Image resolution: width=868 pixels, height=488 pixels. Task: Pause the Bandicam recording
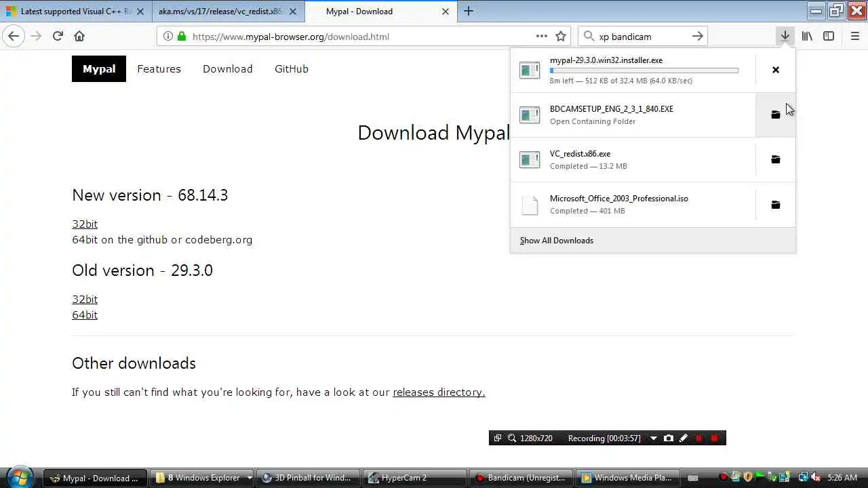[x=699, y=438]
